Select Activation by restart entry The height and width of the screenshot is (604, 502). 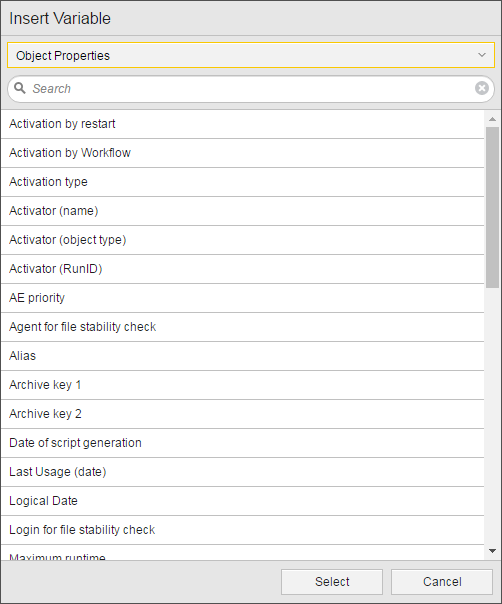pos(242,124)
